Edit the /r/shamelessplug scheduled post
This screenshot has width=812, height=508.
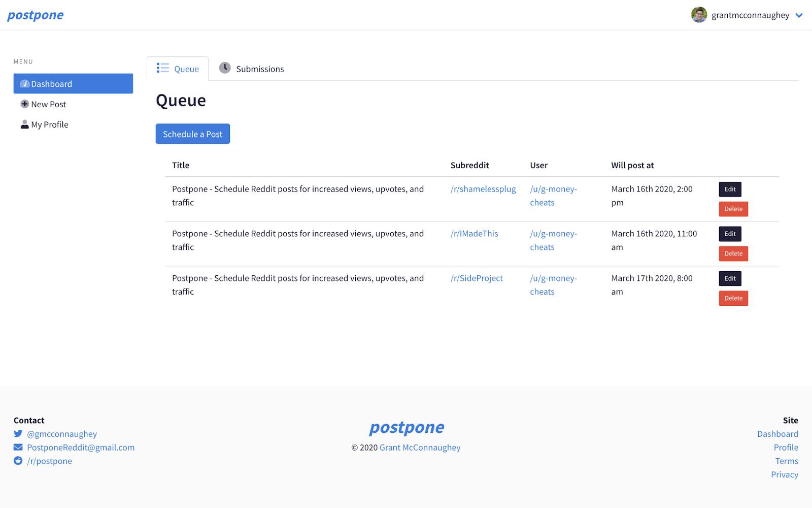730,189
